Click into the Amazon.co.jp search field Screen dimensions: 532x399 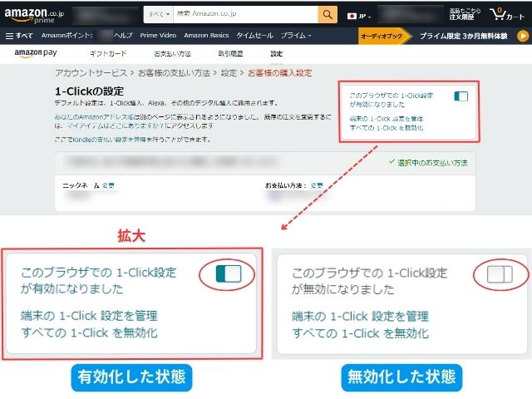point(246,15)
